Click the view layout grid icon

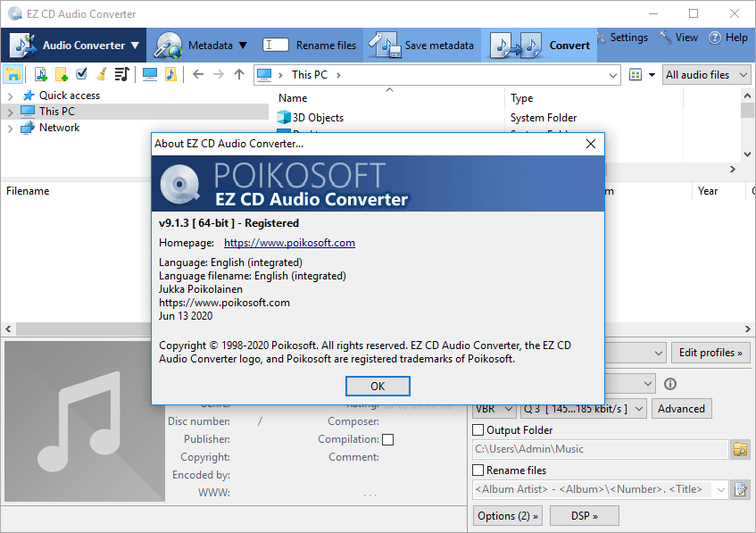(x=636, y=75)
